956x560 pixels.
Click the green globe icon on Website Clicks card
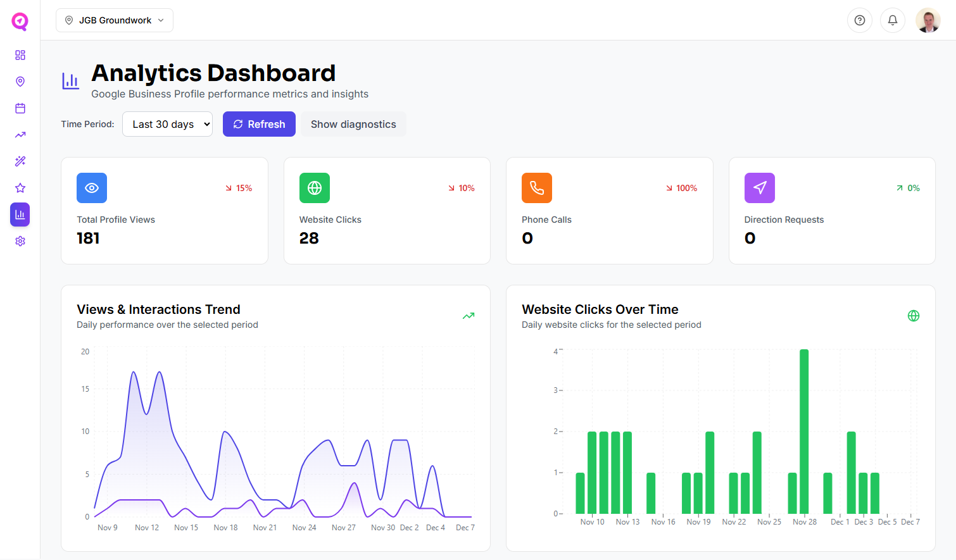(315, 188)
